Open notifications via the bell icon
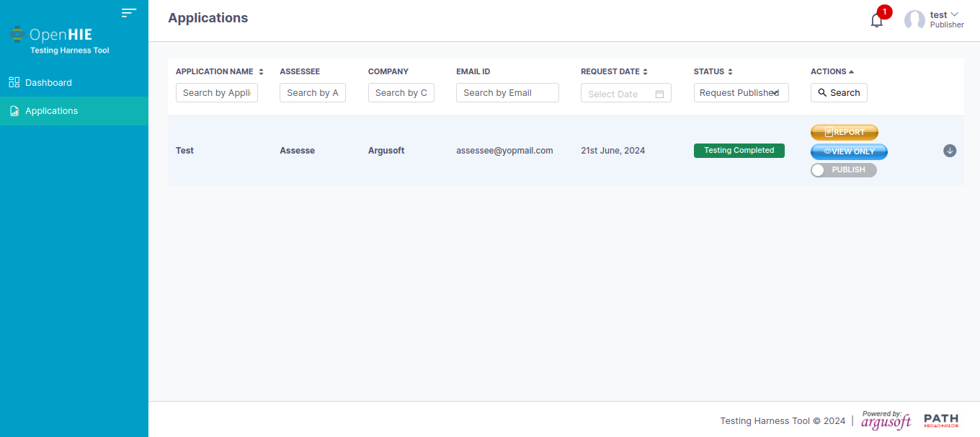Viewport: 980px width, 437px height. click(x=877, y=20)
